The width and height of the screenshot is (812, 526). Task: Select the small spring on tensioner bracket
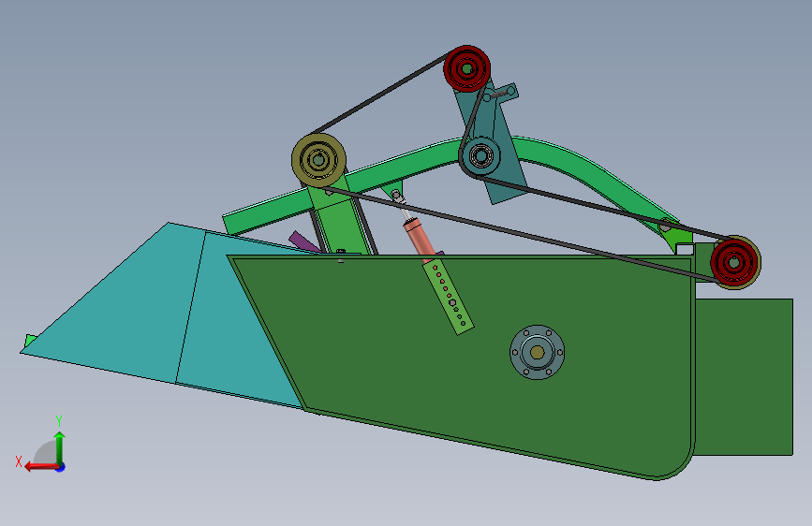tap(499, 95)
